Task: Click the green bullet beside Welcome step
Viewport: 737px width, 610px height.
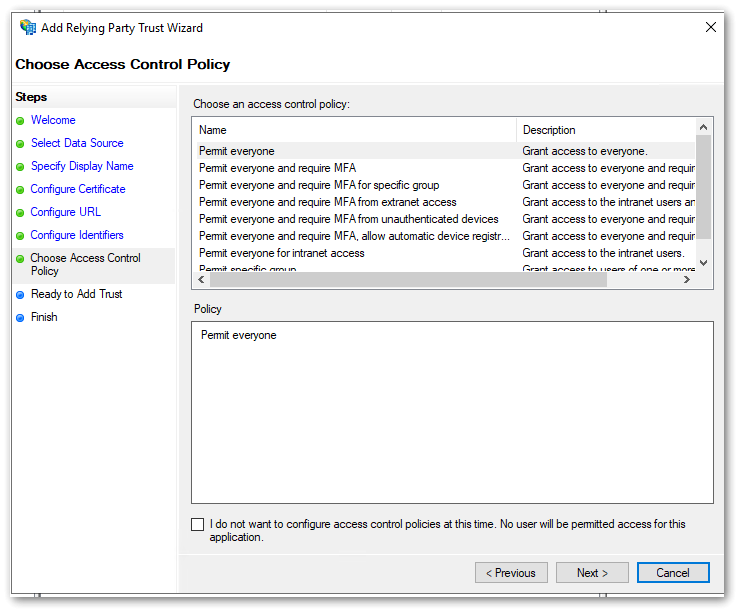Action: pos(20,121)
